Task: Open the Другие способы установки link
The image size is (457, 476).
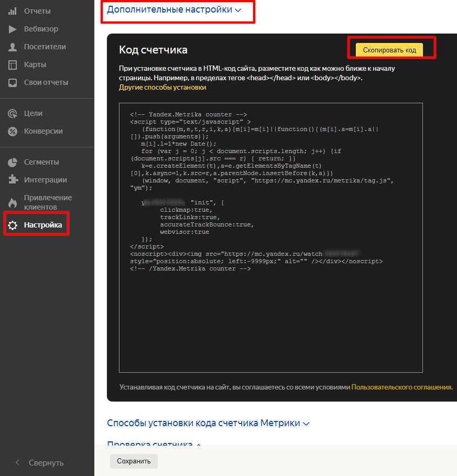Action: pyautogui.click(x=162, y=88)
